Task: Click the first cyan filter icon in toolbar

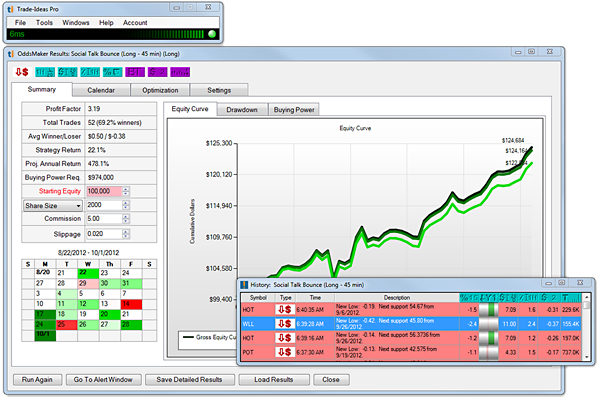Action: (45, 72)
